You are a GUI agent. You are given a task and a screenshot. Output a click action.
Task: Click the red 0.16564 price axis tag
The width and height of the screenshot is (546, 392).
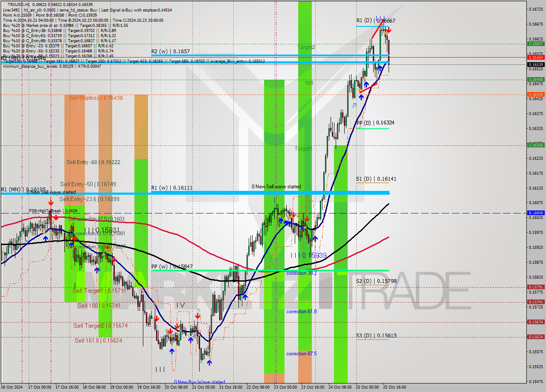[536, 57]
